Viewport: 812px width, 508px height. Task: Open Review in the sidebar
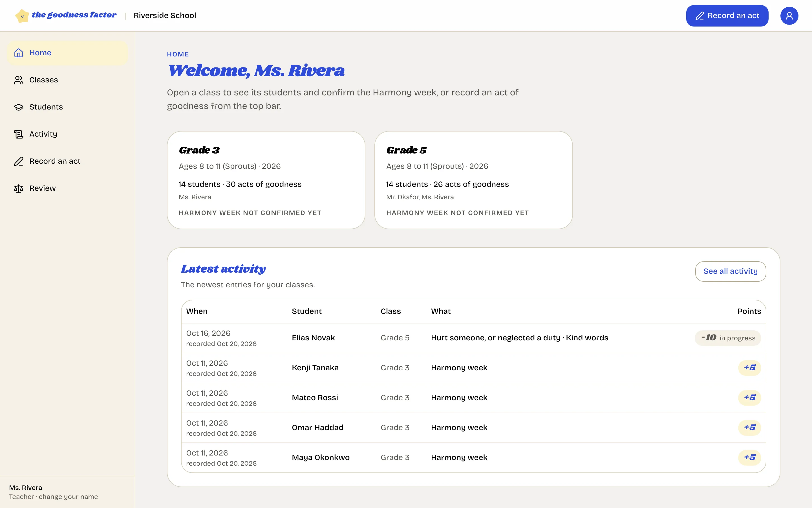click(x=67, y=189)
